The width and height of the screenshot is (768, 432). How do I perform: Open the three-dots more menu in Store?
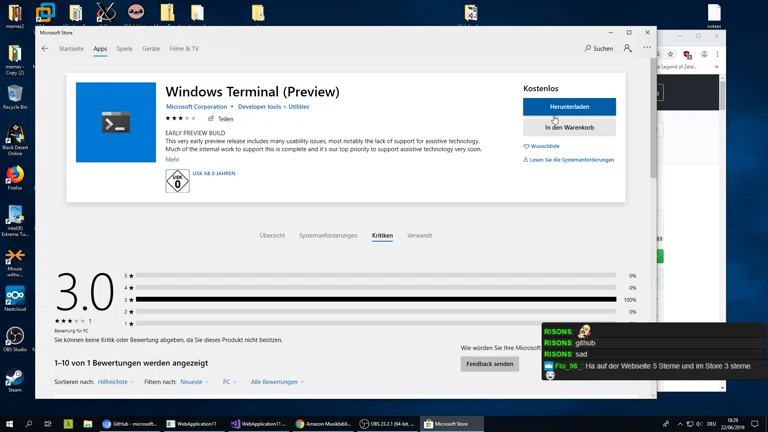click(647, 48)
